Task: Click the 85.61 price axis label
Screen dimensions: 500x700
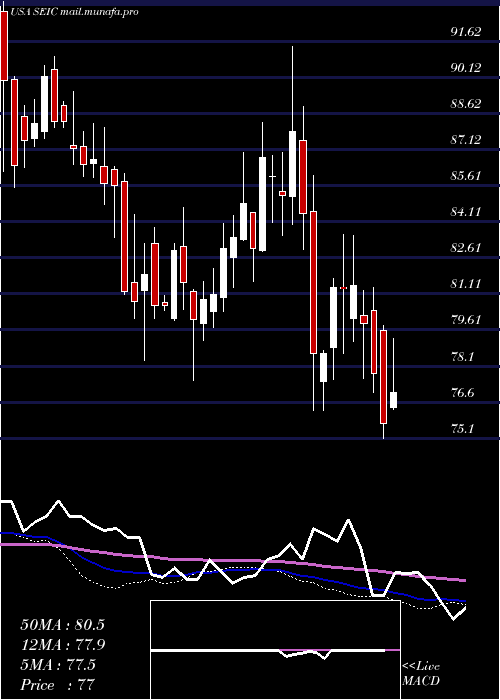Action: (x=466, y=175)
